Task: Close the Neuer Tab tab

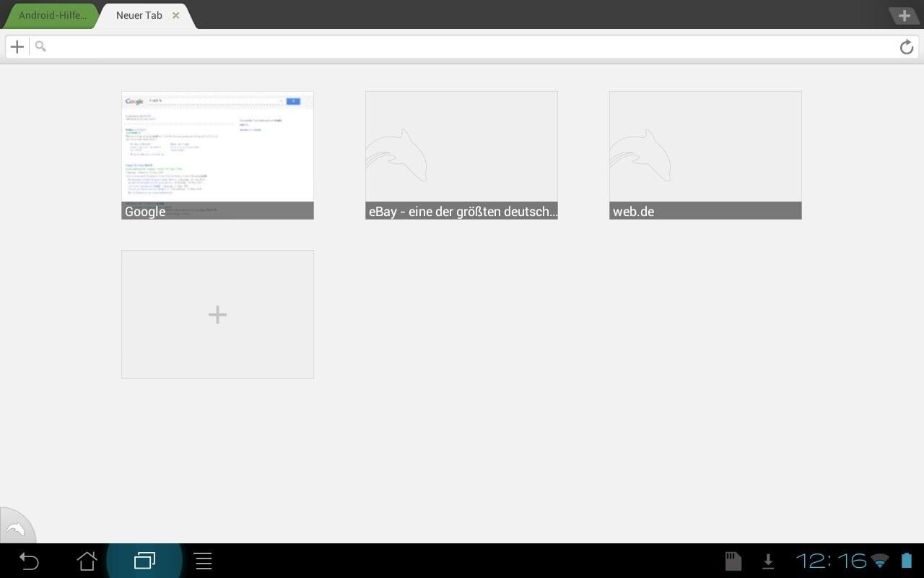Action: [x=175, y=15]
